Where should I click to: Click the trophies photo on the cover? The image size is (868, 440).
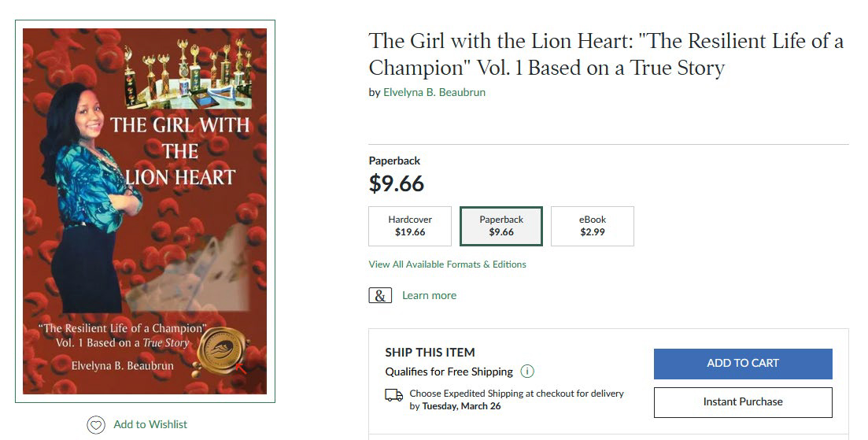[187, 77]
